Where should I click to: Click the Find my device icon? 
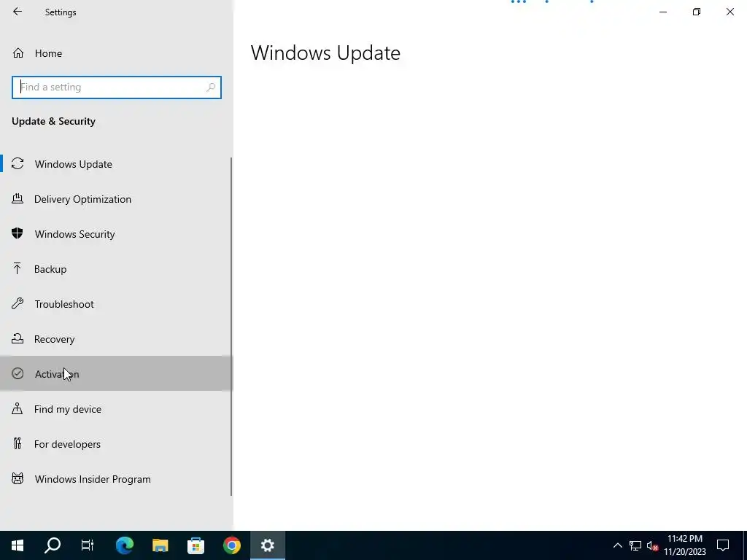pyautogui.click(x=18, y=408)
